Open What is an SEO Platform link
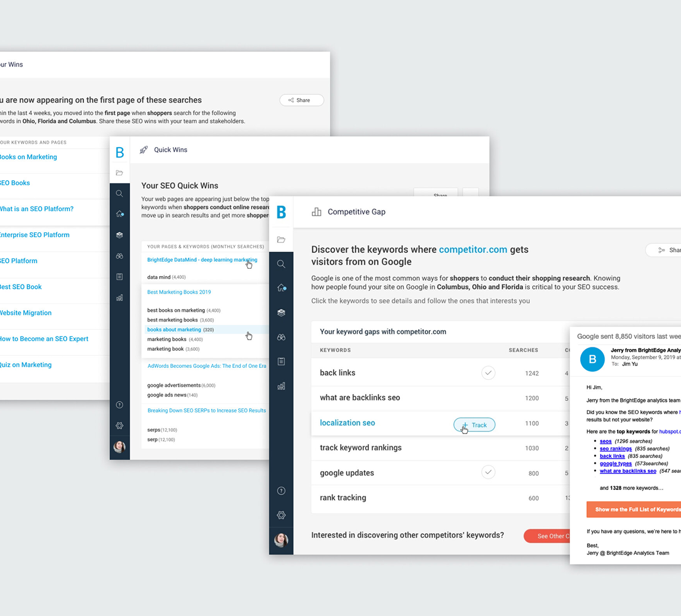This screenshot has height=616, width=681. (x=37, y=209)
